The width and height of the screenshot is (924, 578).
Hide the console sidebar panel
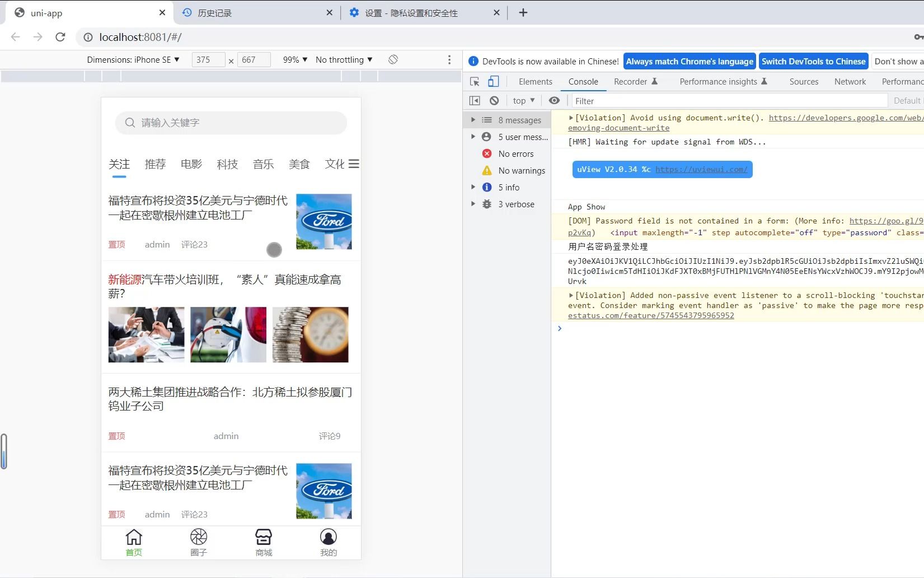[x=474, y=101]
